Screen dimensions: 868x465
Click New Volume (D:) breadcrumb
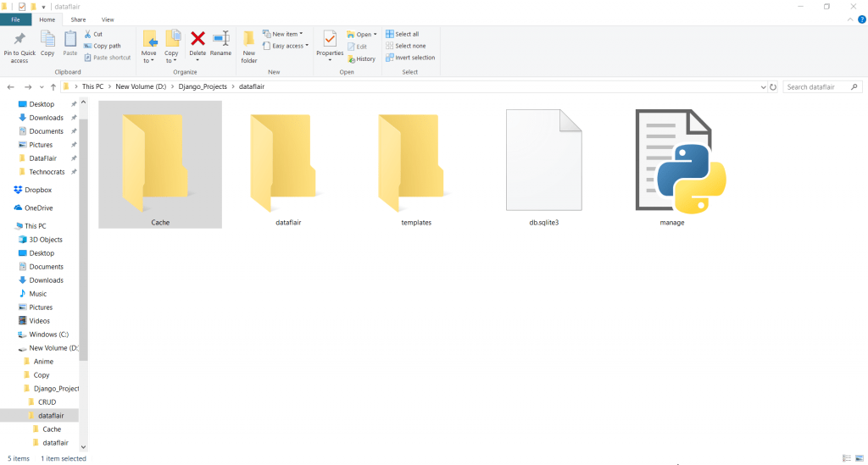point(141,86)
